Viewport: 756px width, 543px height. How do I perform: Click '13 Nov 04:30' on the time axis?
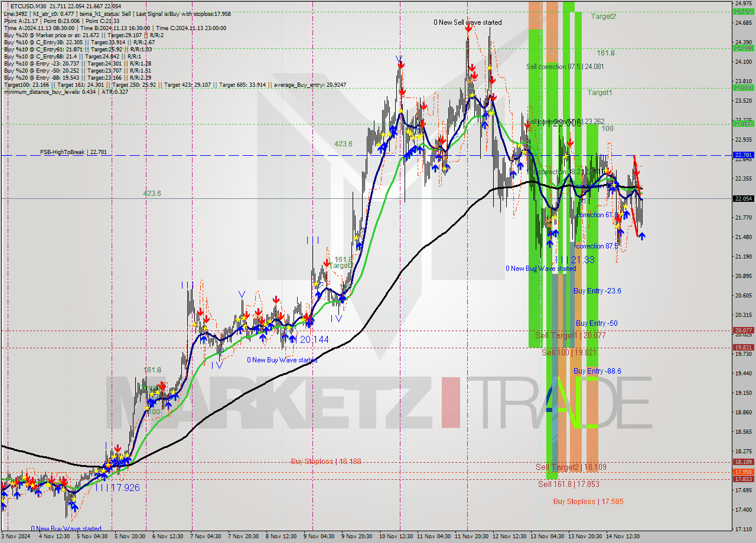pyautogui.click(x=547, y=537)
